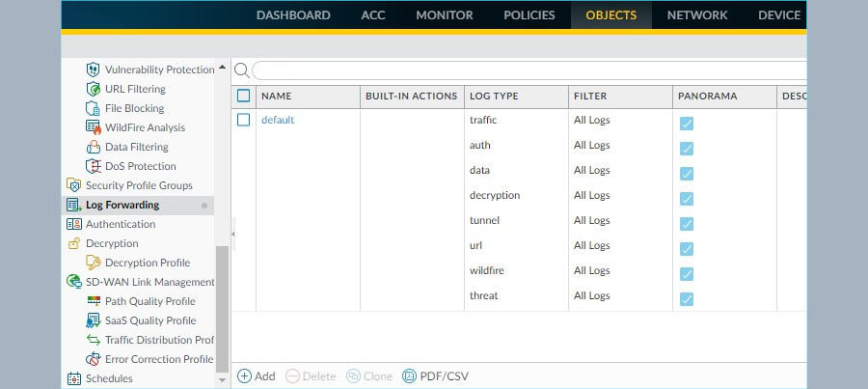Click the sidebar scroll up arrow
Viewport: 868px width, 389px height.
tap(222, 67)
